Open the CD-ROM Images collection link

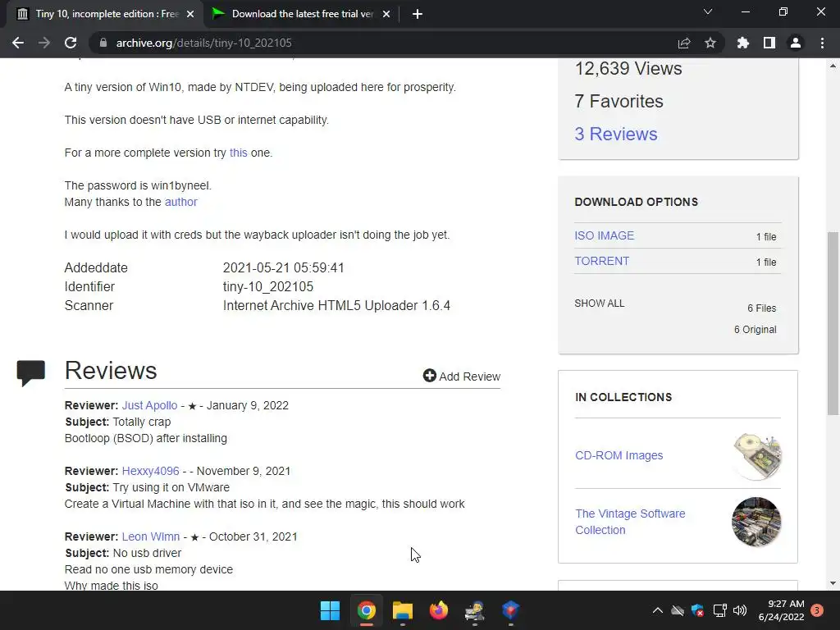[x=619, y=455]
